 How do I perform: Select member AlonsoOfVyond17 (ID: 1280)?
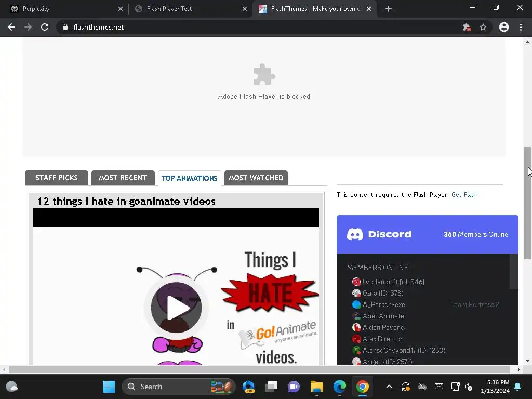click(x=399, y=350)
